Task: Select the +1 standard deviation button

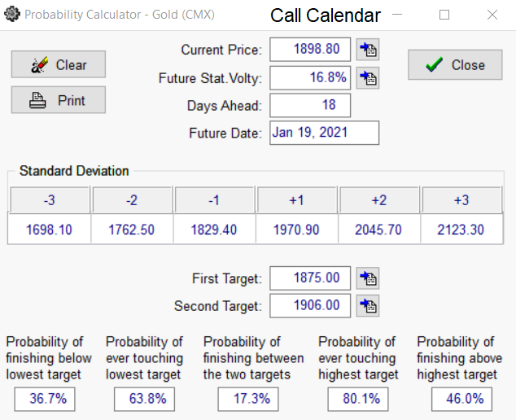Action: click(x=296, y=200)
